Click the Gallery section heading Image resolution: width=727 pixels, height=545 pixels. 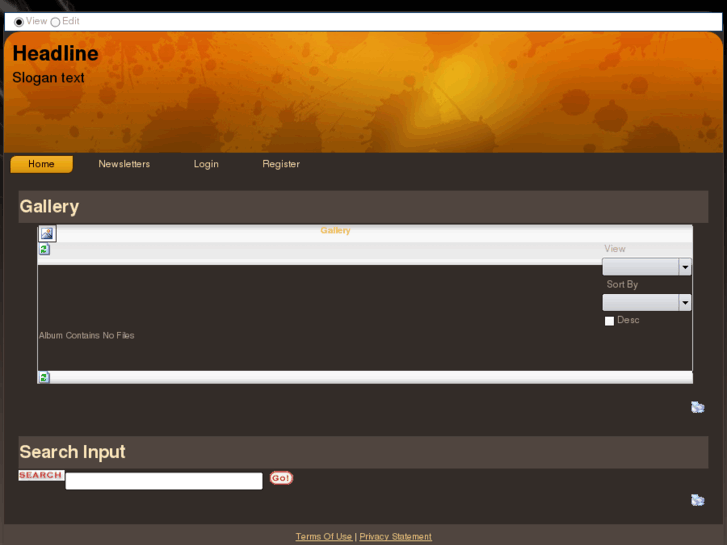[49, 207]
